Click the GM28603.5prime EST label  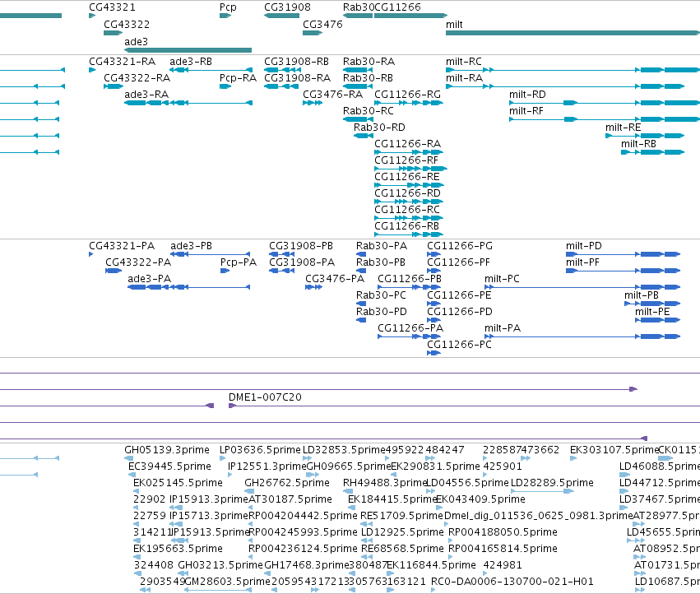227,582
